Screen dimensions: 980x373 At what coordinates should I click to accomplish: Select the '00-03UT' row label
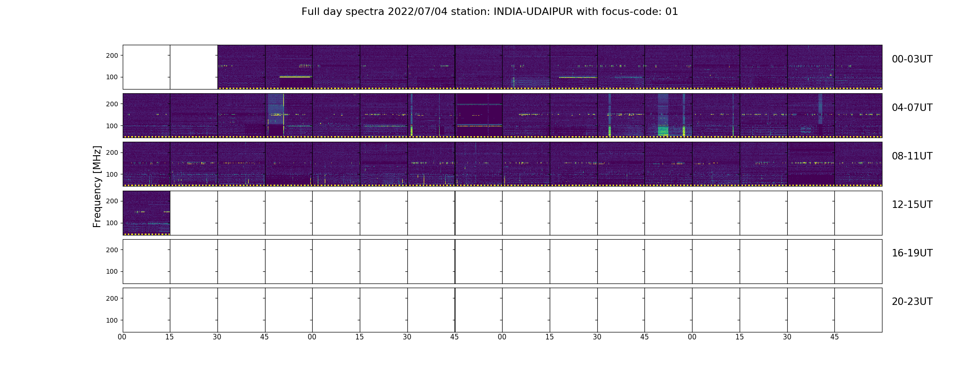coord(912,59)
